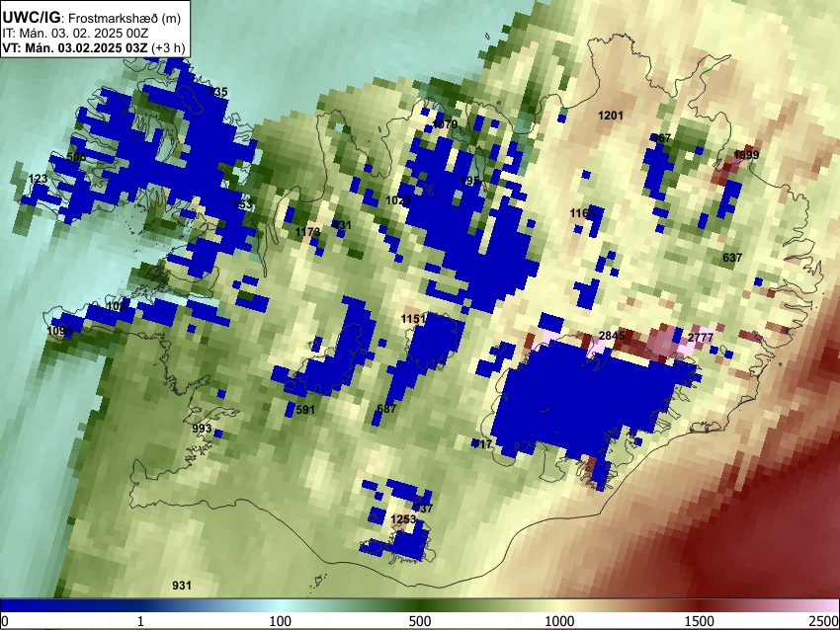Viewport: 840px width, 630px height.
Task: Click the map value label 637
Action: pos(731,258)
